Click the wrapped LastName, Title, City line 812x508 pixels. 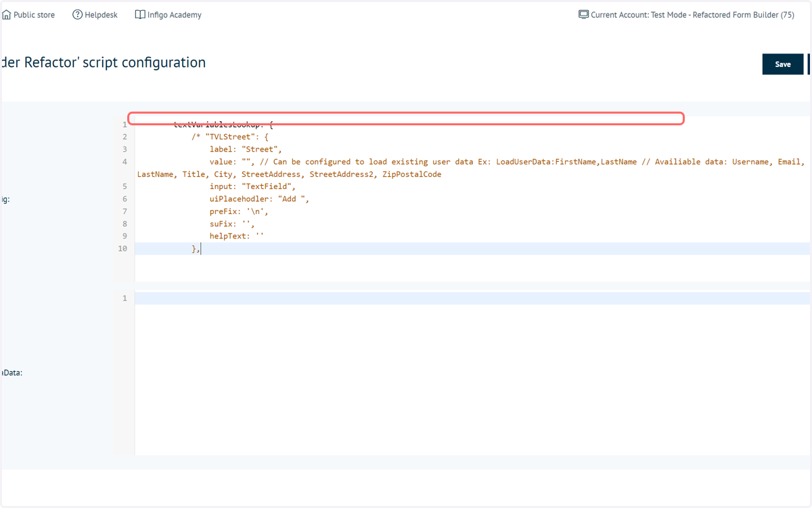pyautogui.click(x=289, y=174)
